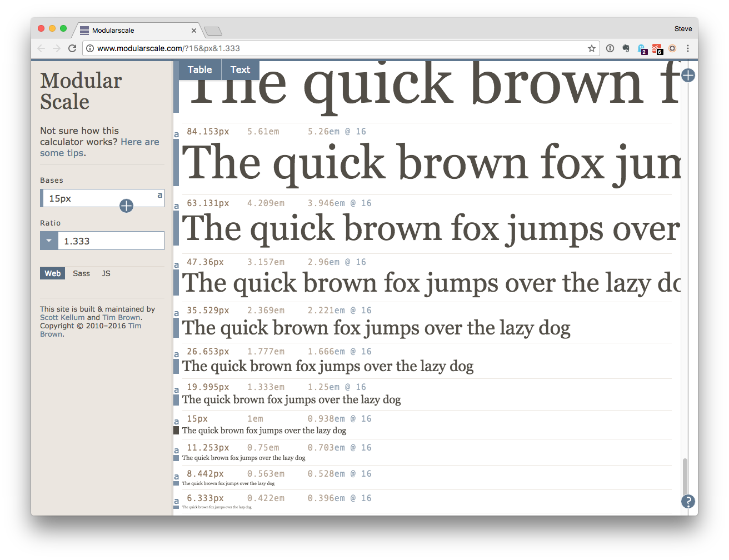Screen dimensions: 729x560
Task: Select the Sass output tab
Action: [81, 273]
